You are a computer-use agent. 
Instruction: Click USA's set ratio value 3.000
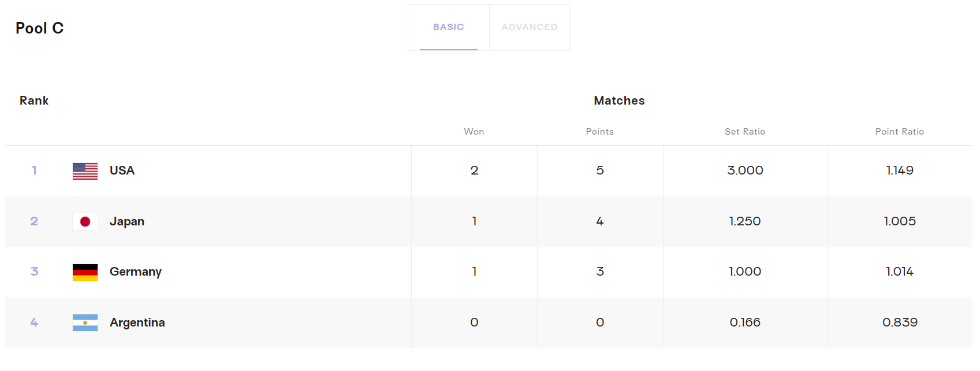pos(745,170)
